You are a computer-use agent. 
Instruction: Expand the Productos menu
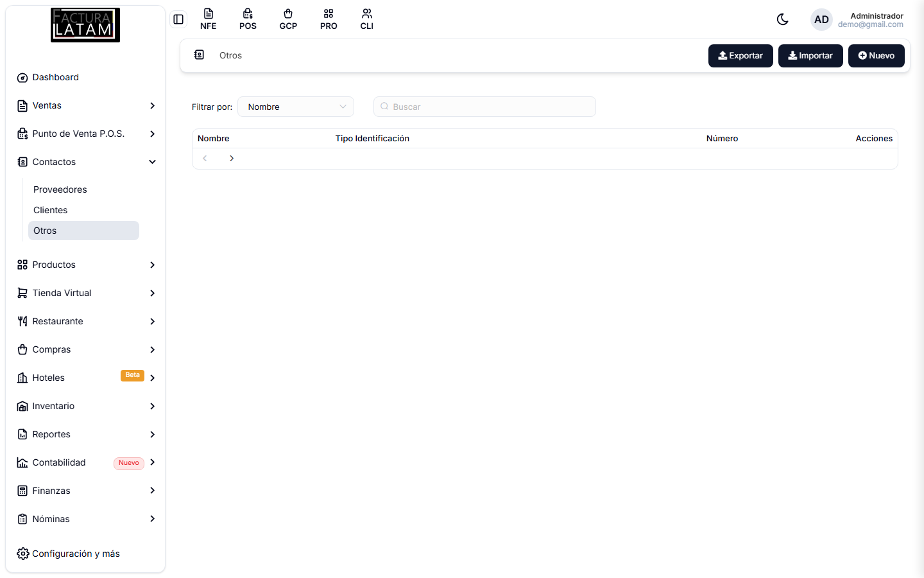pos(85,265)
